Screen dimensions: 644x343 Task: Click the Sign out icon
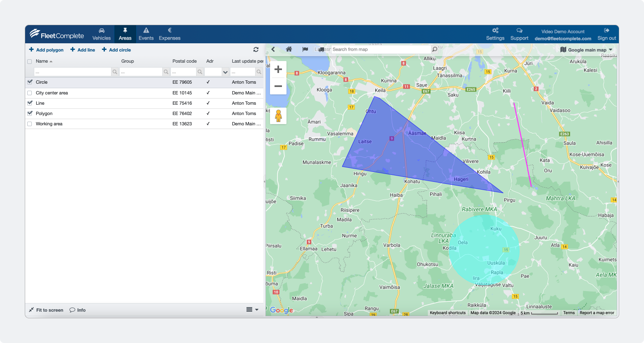pyautogui.click(x=606, y=31)
